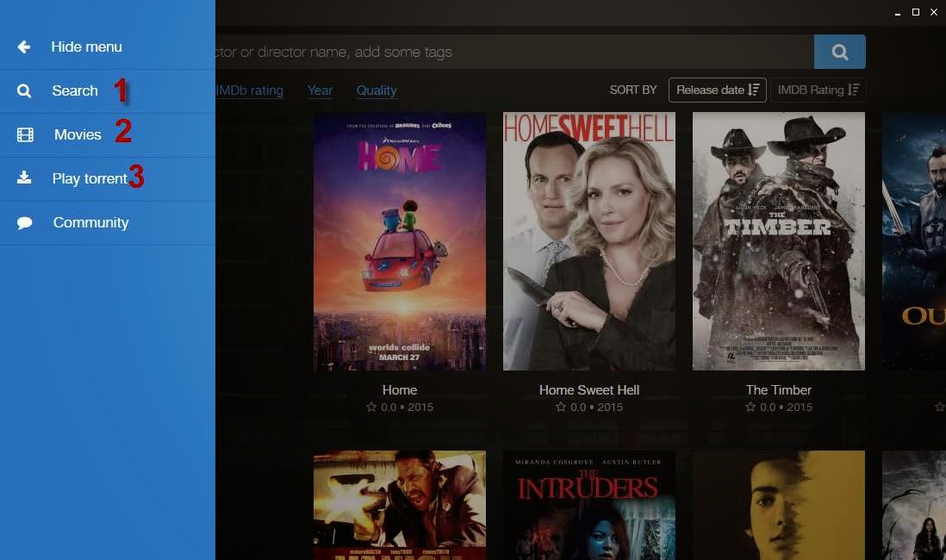Viewport: 946px width, 560px height.
Task: Maximize the application window
Action: (916, 12)
